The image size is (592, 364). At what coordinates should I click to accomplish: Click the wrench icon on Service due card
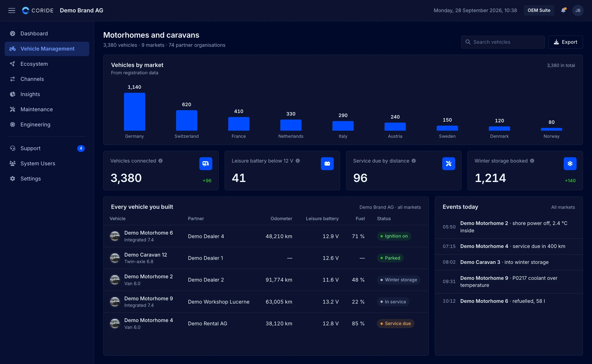point(449,164)
